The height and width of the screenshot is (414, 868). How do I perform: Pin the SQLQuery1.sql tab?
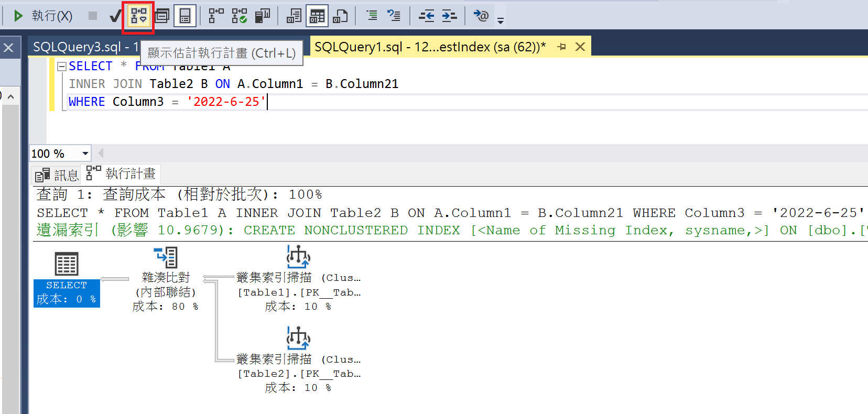(x=561, y=47)
